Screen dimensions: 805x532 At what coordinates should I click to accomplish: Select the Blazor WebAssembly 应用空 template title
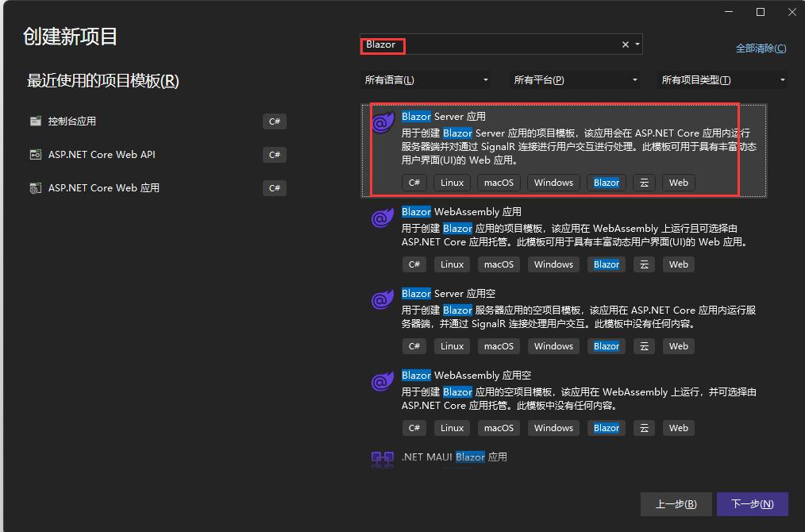pyautogui.click(x=466, y=376)
